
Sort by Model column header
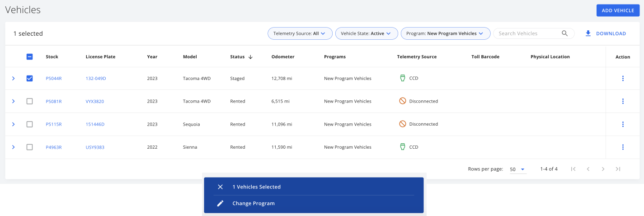[x=190, y=57]
